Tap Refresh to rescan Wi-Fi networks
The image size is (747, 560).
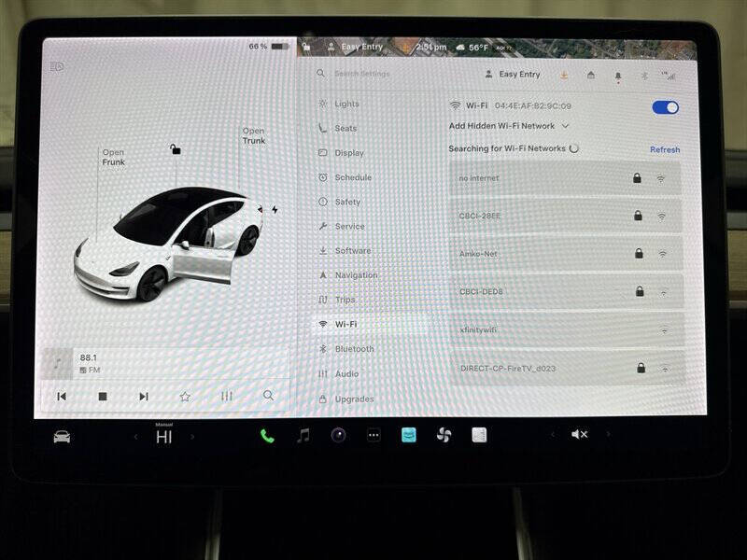(666, 149)
